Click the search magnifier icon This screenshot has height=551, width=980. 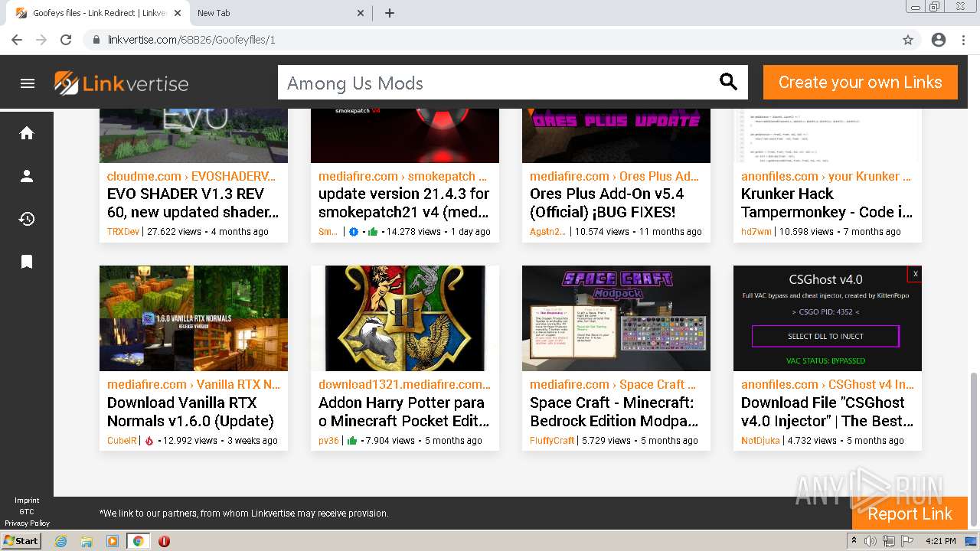click(728, 82)
